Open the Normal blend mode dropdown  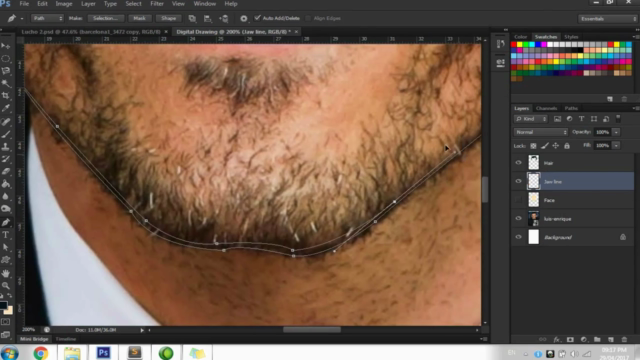click(540, 132)
